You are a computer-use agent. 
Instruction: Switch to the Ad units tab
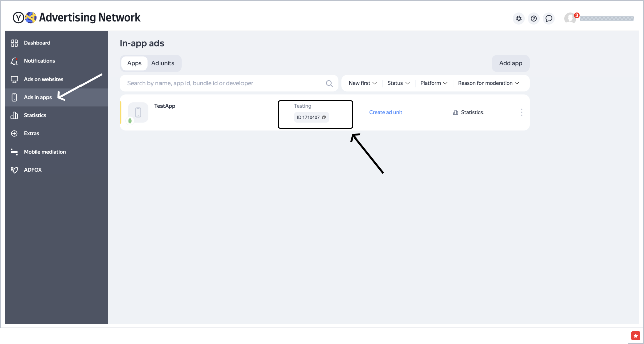click(x=163, y=63)
